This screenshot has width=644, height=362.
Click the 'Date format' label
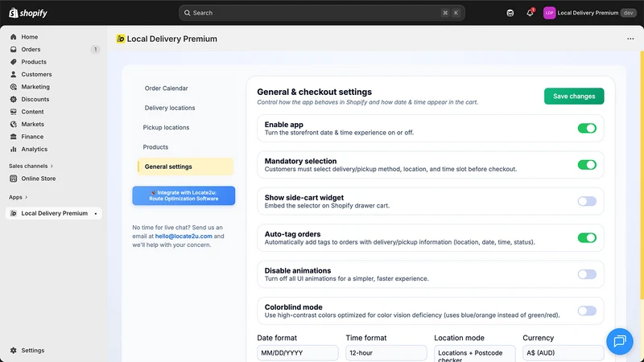[277, 338]
